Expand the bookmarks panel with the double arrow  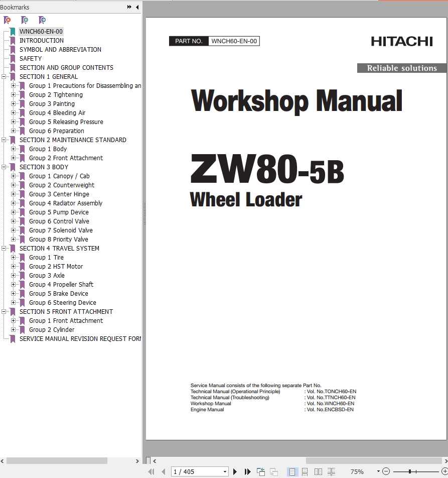tap(129, 7)
